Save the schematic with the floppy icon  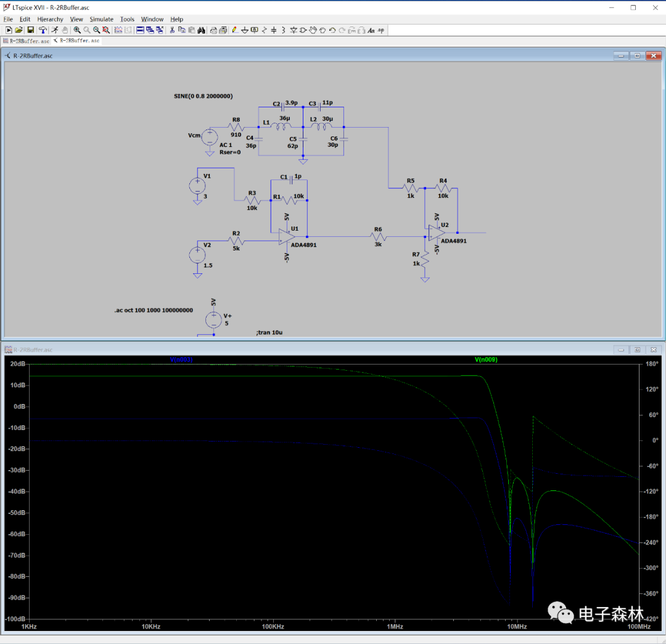click(x=31, y=30)
